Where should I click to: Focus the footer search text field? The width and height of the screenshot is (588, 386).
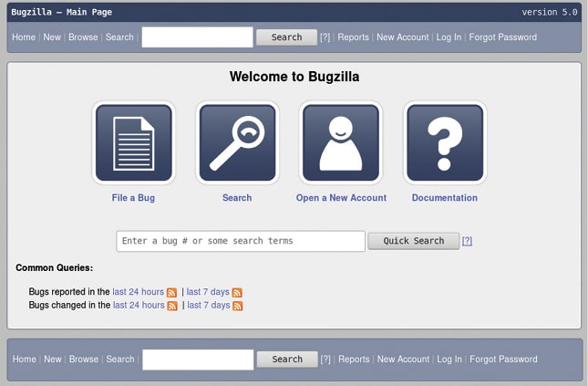pos(198,360)
